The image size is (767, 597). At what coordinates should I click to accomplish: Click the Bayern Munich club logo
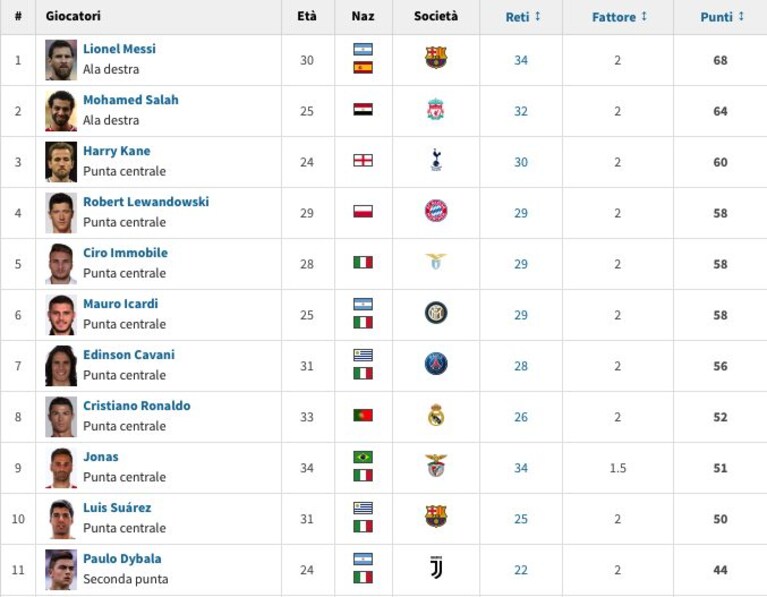coord(436,211)
